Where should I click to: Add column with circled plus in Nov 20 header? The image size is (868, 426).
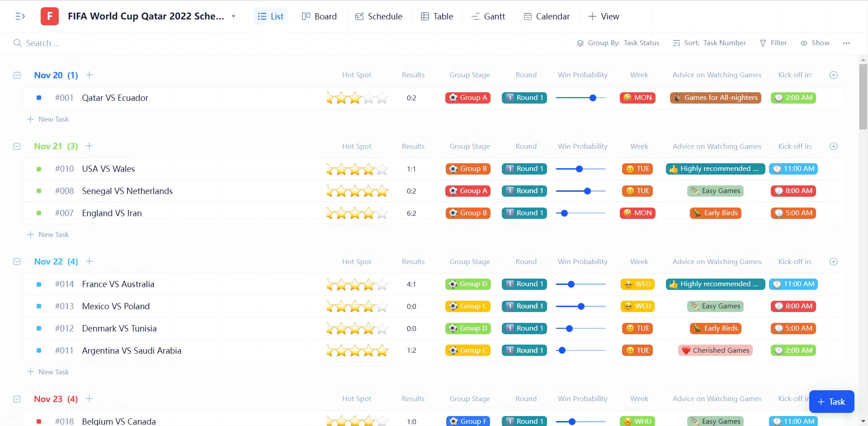pyautogui.click(x=834, y=75)
